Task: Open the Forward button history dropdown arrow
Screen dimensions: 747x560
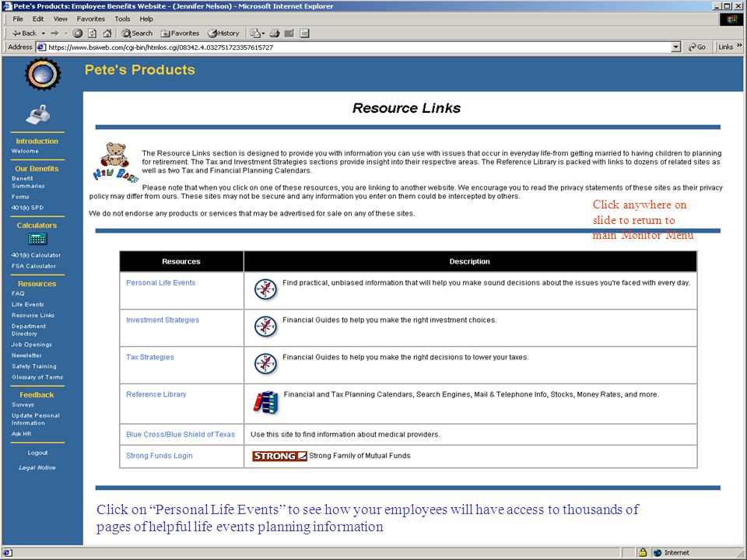Action: (65, 33)
